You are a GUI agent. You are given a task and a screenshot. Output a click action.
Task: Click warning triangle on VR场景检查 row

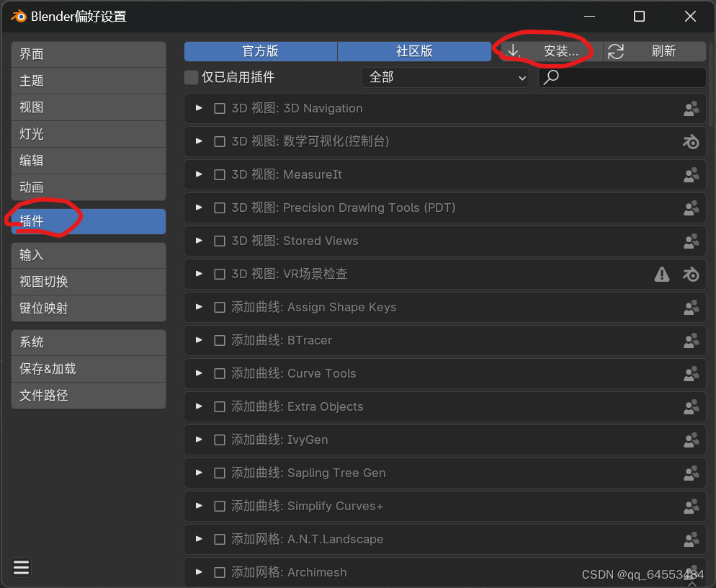click(662, 274)
